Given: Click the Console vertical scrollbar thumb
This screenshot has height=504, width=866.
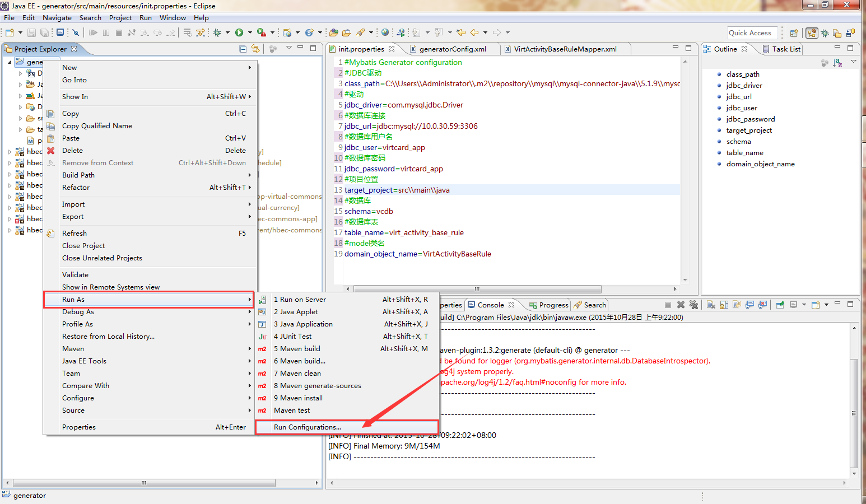Looking at the screenshot, I should pyautogui.click(x=854, y=413).
